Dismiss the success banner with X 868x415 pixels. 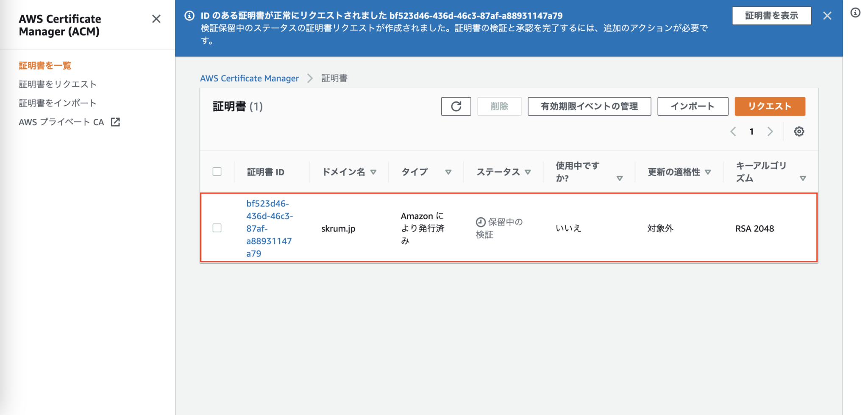point(827,15)
